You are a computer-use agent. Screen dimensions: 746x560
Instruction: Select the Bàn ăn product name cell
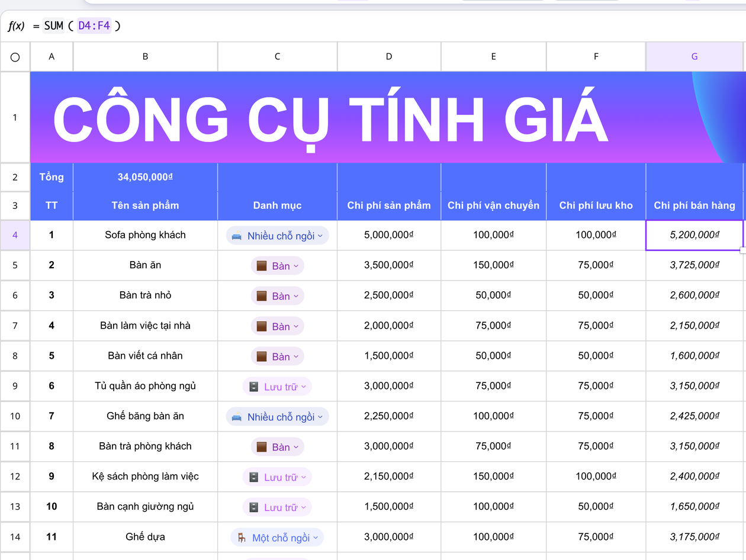point(146,265)
